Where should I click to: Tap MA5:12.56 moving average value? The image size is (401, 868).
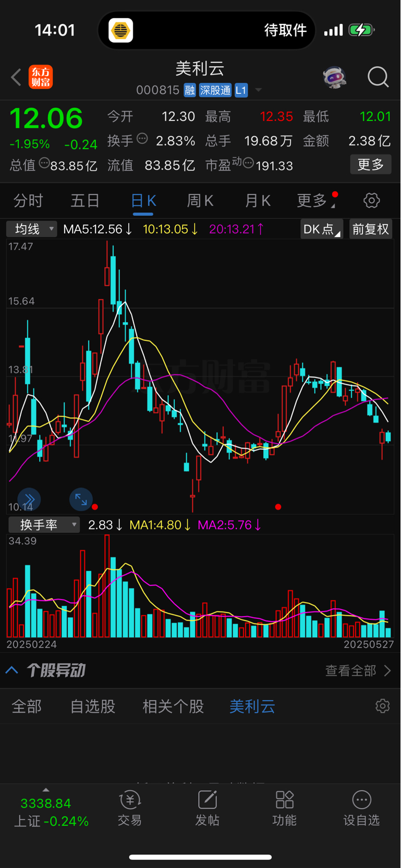tap(98, 229)
